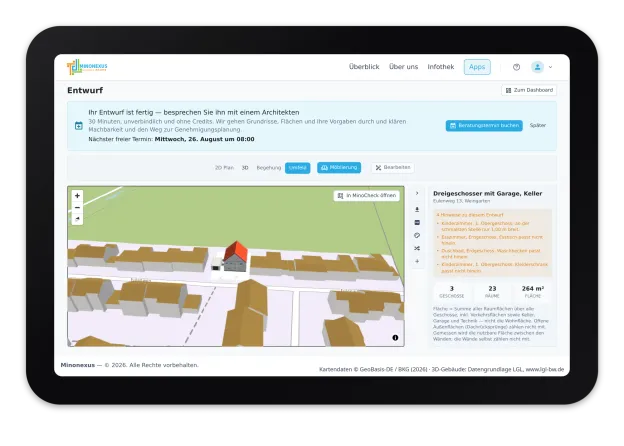Viewport: 624px width, 446px height.
Task: Zoom in the map with plus
Action: click(x=77, y=196)
